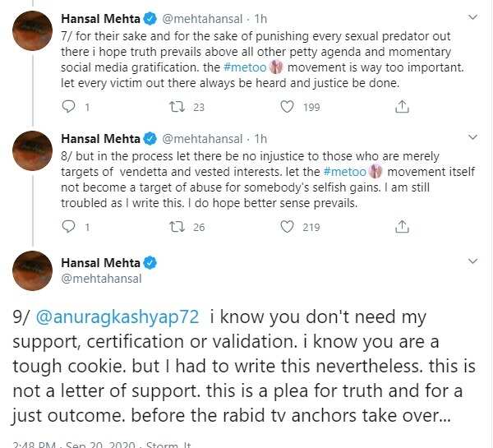This screenshot has height=448, width=493.
Task: Open more options chevron on tweet 7
Action: click(473, 16)
